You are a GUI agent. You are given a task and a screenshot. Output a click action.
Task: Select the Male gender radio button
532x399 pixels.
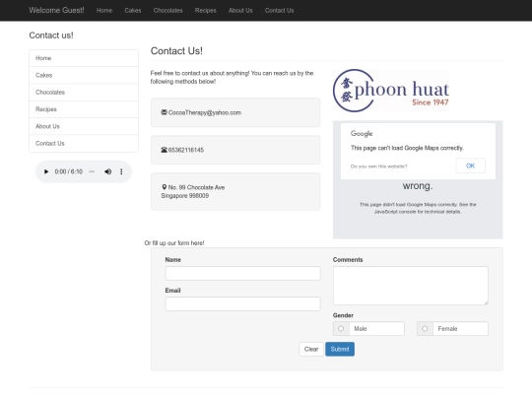(x=341, y=328)
